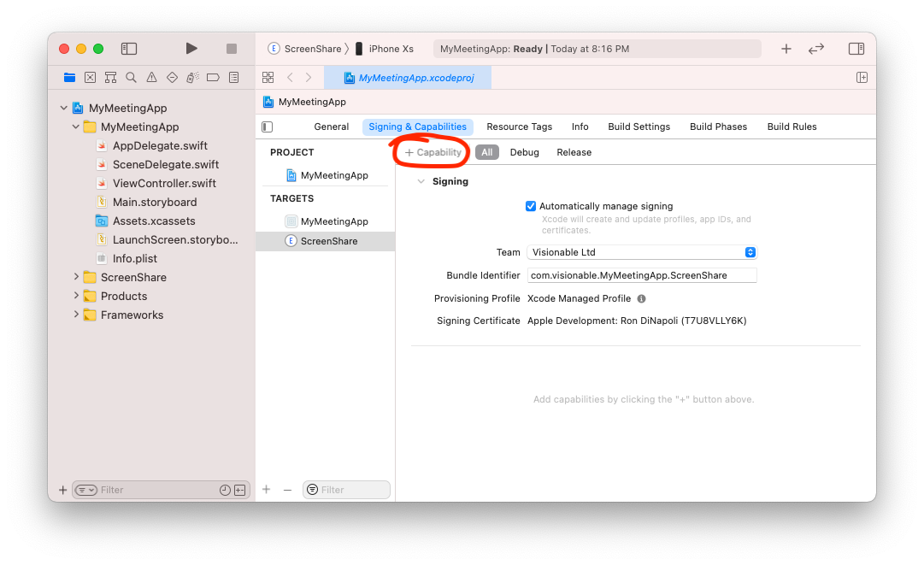Screen dimensions: 924x565
Task: Run the project with the Play button
Action: [191, 49]
